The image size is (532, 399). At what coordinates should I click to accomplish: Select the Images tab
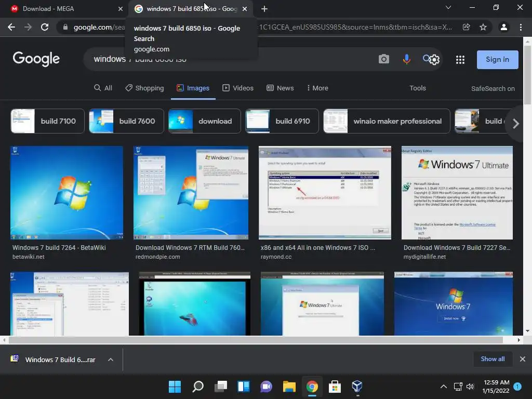(193, 88)
